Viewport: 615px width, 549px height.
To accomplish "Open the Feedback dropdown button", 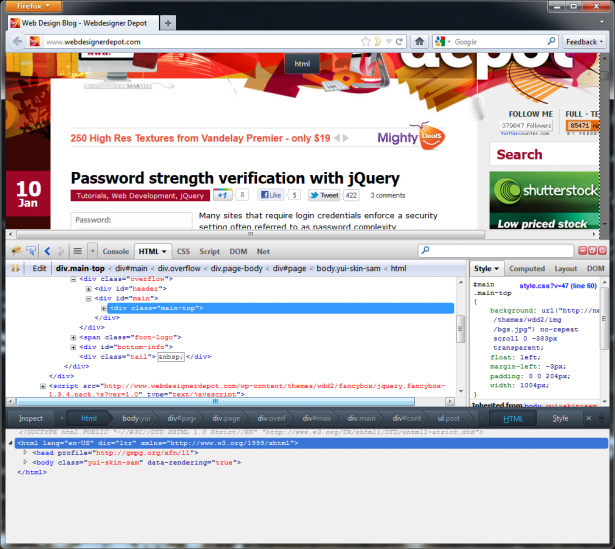I will [584, 42].
